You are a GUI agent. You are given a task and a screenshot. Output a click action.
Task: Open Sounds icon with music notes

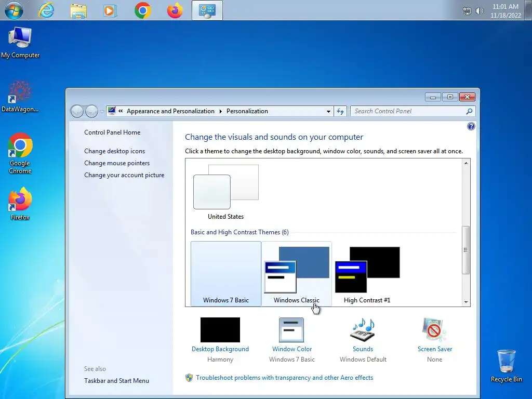(363, 330)
